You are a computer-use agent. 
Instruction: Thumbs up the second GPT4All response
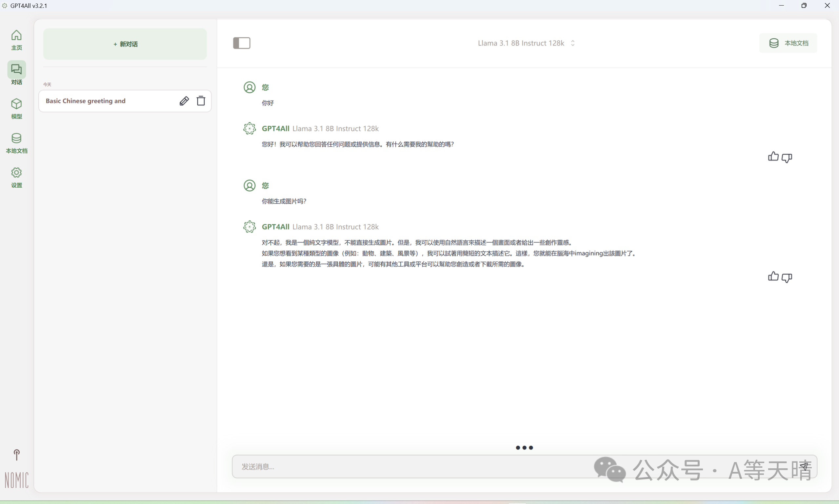773,276
